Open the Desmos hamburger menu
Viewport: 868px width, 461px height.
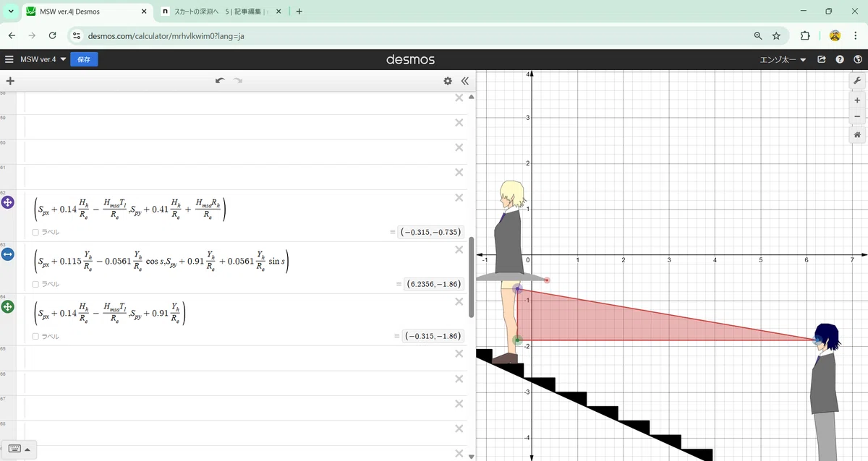pyautogui.click(x=9, y=59)
